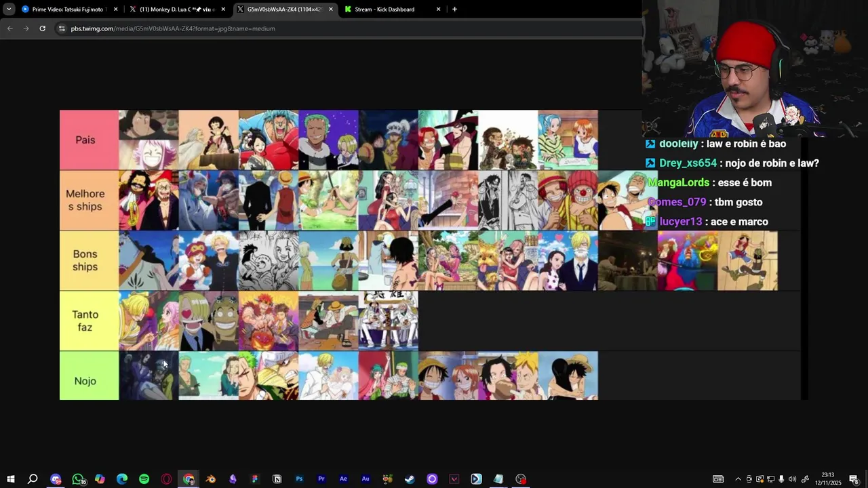Go forward in browser history
The height and width of the screenshot is (488, 868).
pyautogui.click(x=26, y=28)
